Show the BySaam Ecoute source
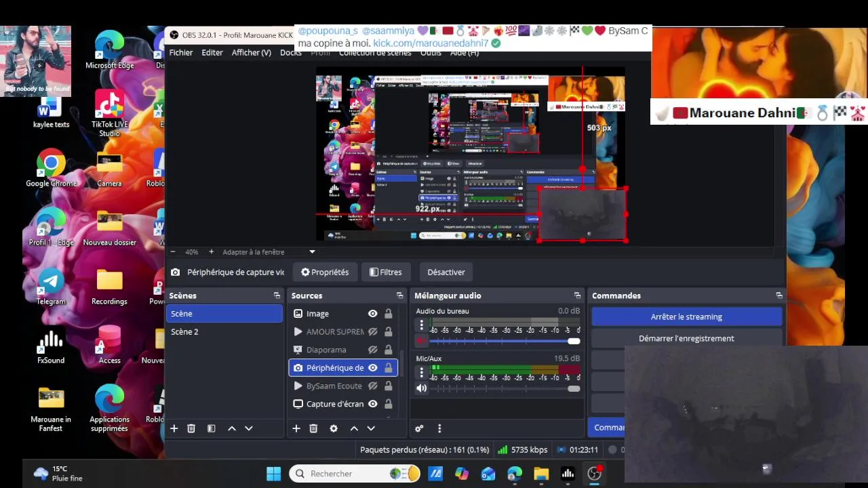Screen dimensions: 868x488 pyautogui.click(x=372, y=386)
